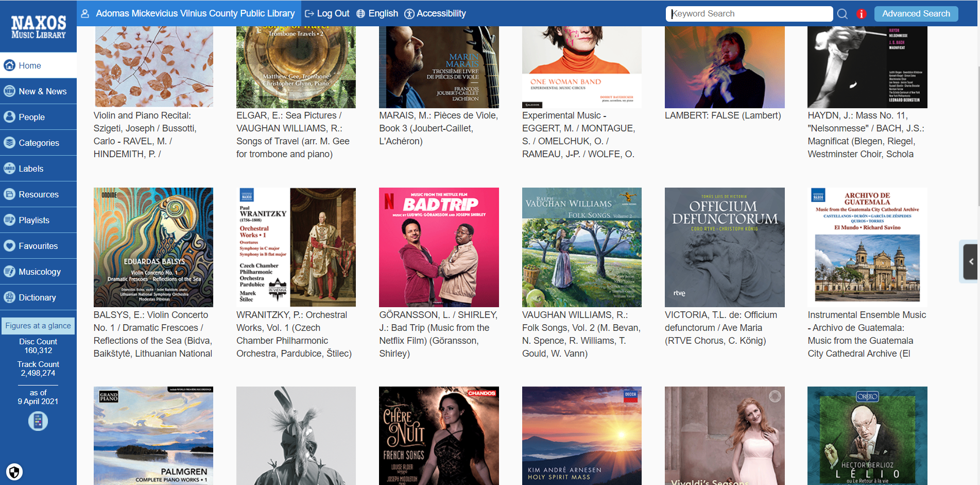Click BALSYS Violin Concerto No. 1 title
Screen dimensions: 980x485
point(153,334)
